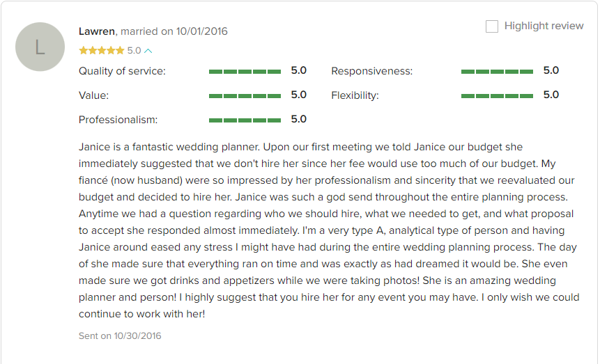Viewport: 600px width, 364px height.
Task: Click the Responsiveness label
Action: point(372,71)
